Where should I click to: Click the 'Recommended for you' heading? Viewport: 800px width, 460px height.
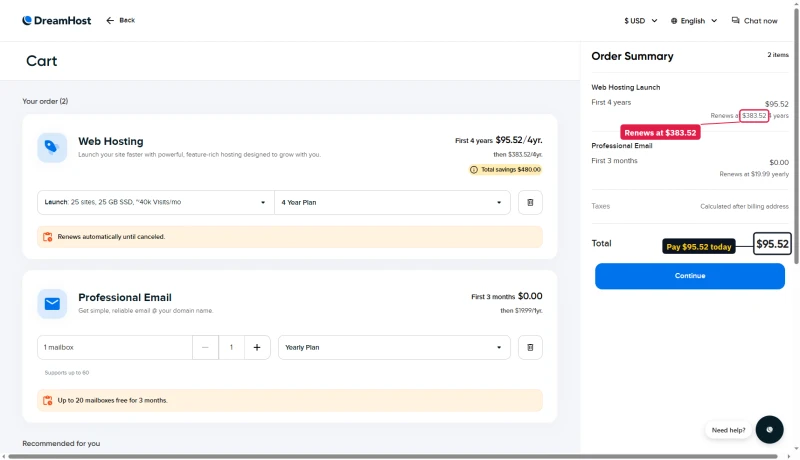[x=61, y=444]
